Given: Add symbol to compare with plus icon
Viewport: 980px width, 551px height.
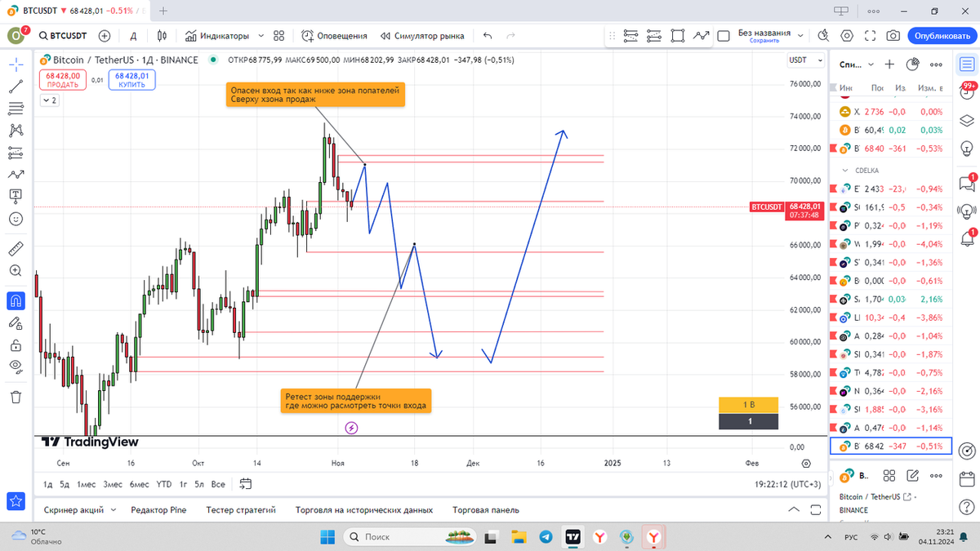Looking at the screenshot, I should click(x=105, y=36).
